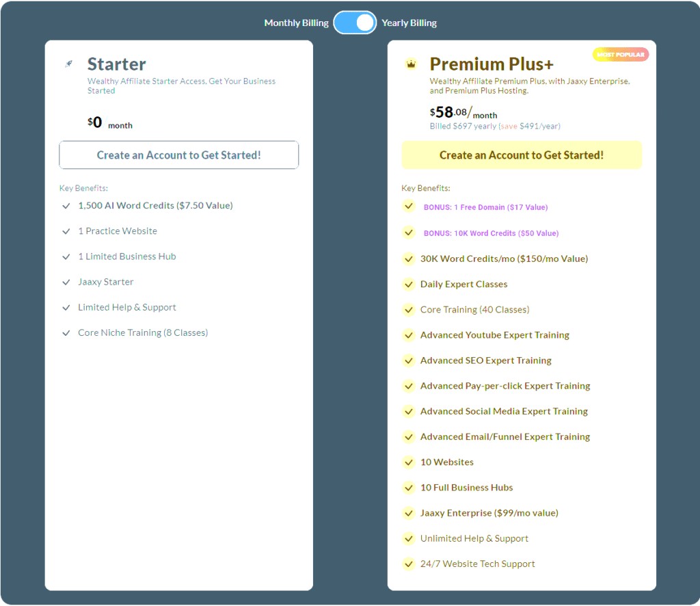The width and height of the screenshot is (700, 606).
Task: Click checkmark beside BONUS: 1 Free Domain
Action: (409, 207)
